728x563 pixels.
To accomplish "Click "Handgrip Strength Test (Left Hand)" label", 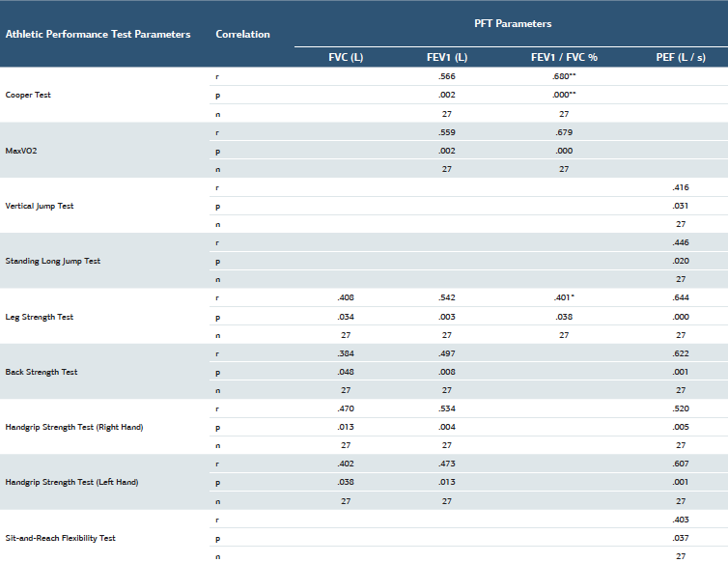I will [72, 482].
